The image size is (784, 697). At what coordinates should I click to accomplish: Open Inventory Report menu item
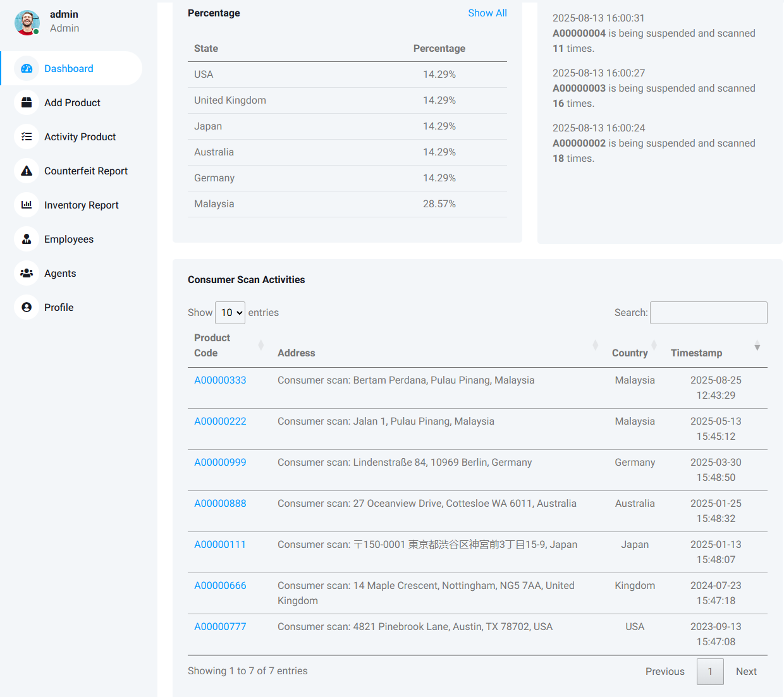tap(81, 205)
